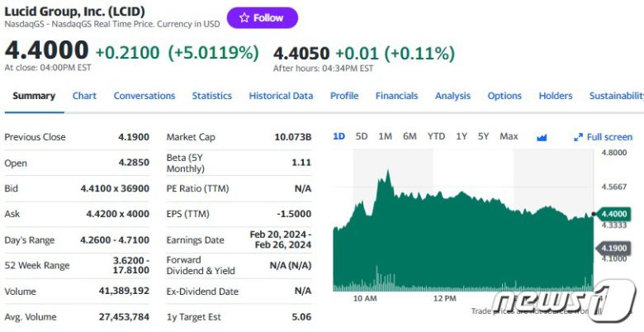
Task: Open the chart type icon
Action: [542, 137]
